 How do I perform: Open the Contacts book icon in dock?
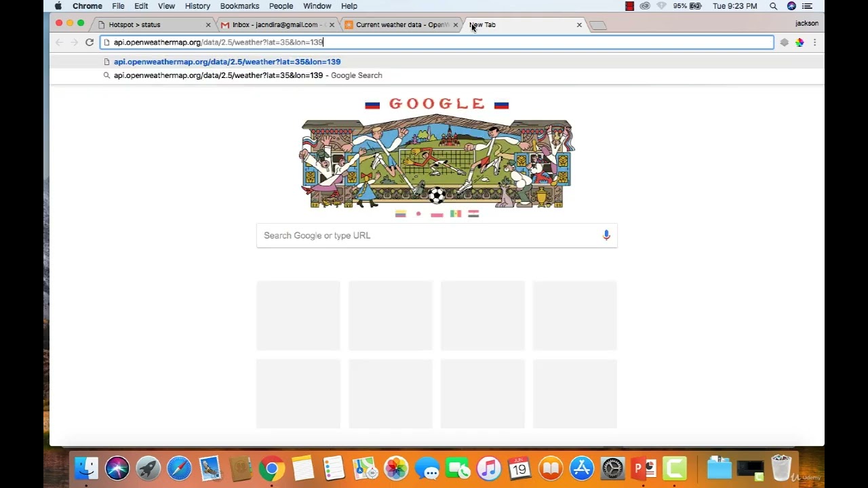coord(241,468)
